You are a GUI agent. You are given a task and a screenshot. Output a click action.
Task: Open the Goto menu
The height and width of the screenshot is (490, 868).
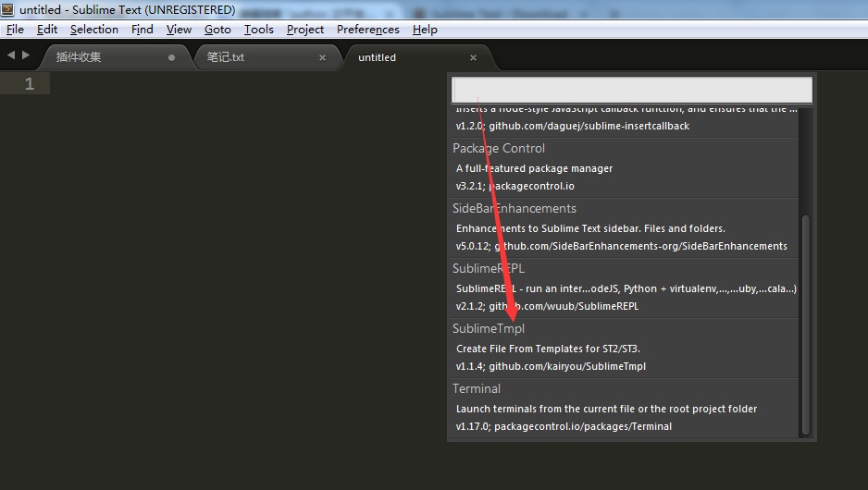(x=217, y=30)
